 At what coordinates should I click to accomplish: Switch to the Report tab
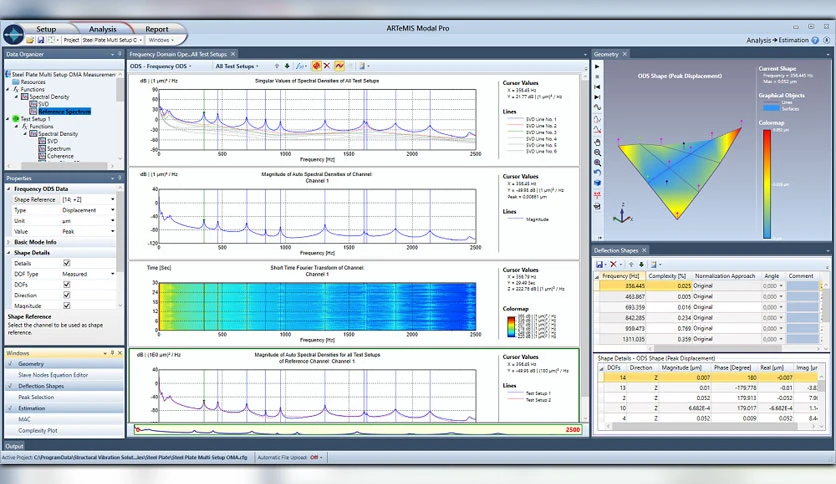coord(157,29)
